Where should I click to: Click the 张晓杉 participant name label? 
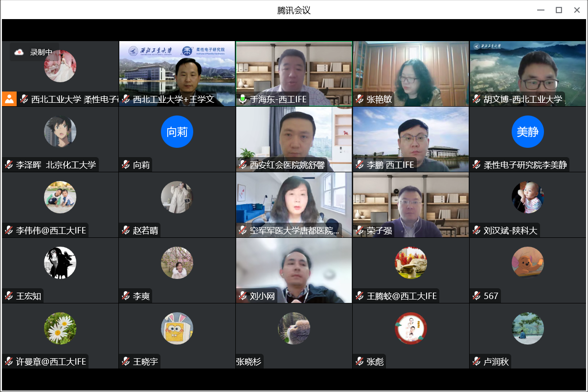[x=249, y=362]
